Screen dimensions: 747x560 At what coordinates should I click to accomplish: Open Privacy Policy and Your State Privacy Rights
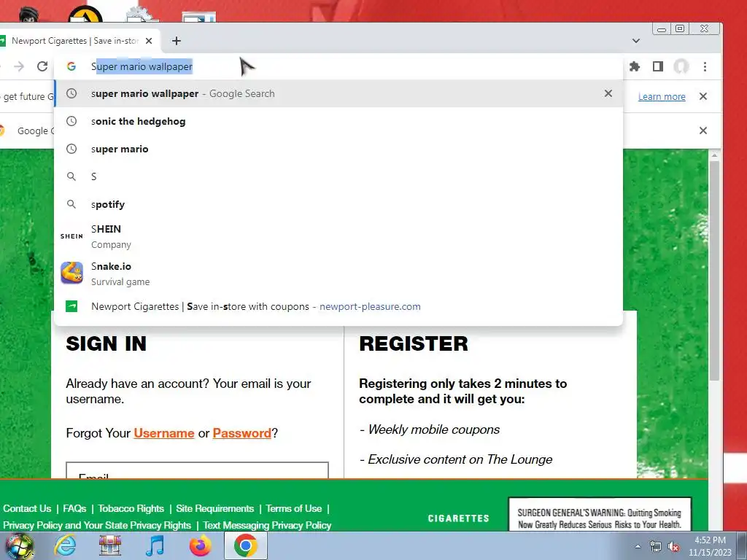[97, 525]
